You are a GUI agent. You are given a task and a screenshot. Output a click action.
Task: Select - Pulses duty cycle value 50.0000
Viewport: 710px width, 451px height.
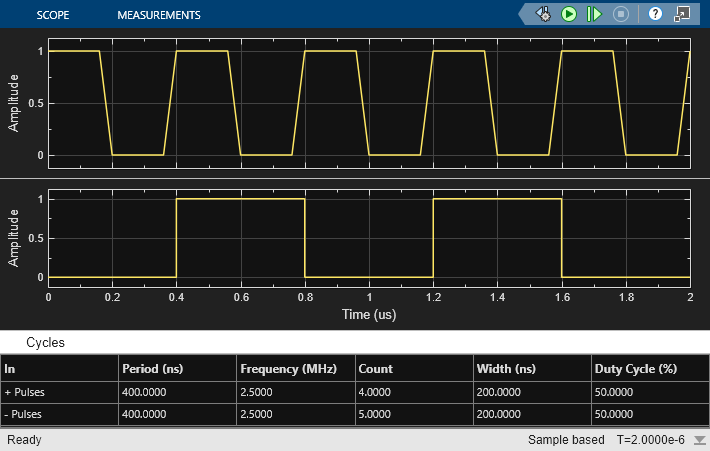(614, 414)
